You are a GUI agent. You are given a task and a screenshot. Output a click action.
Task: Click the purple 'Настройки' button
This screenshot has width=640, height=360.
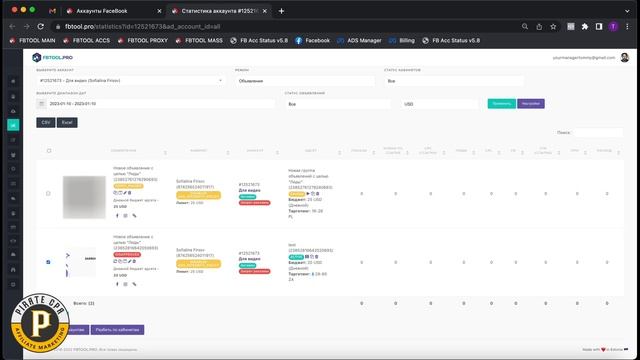[531, 104]
